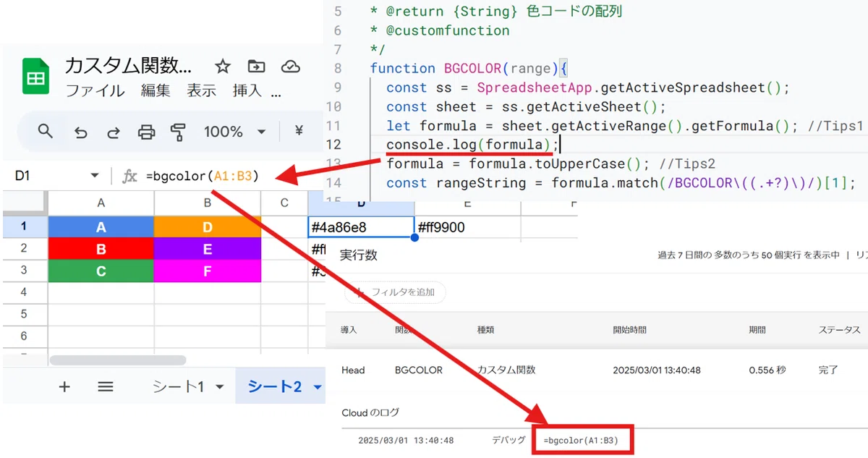Click code line 12 console.log(formula)
Image resolution: width=868 pixels, height=458 pixels.
(472, 145)
